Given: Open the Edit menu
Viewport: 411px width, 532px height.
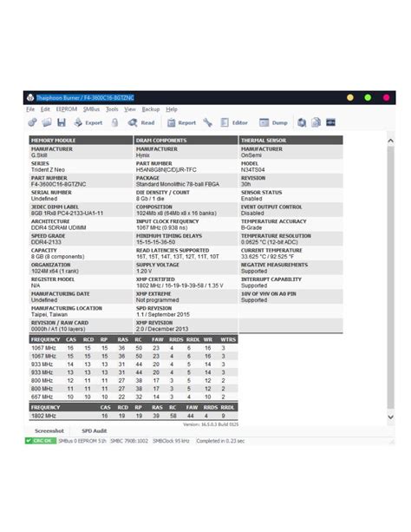Looking at the screenshot, I should (45, 109).
